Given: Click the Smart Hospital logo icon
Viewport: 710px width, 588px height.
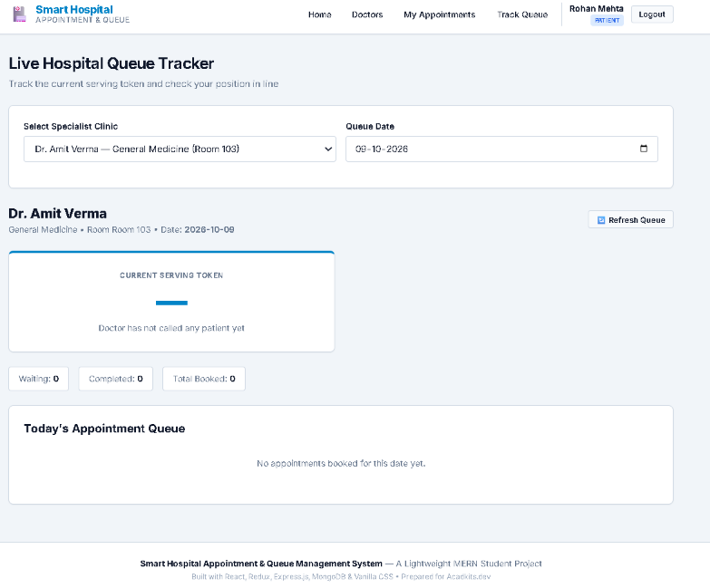Looking at the screenshot, I should click(x=19, y=14).
